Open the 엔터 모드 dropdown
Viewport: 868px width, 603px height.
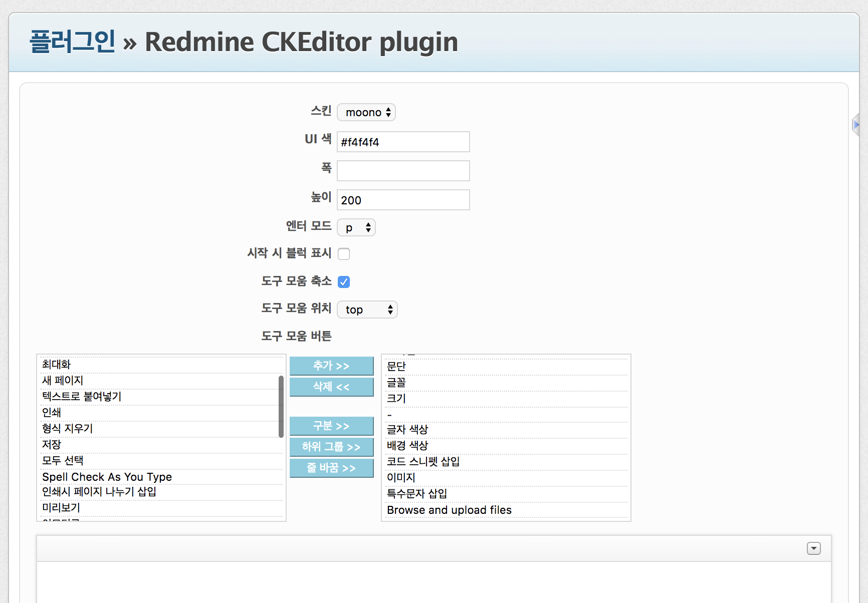pos(356,227)
